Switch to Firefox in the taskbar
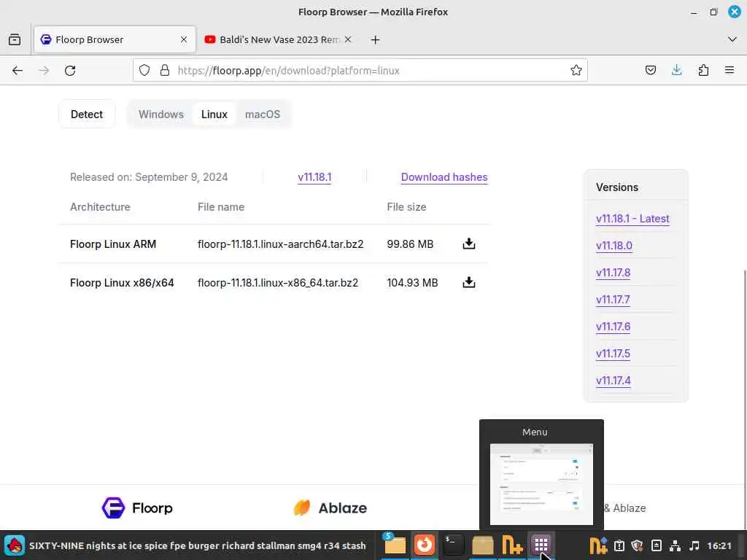This screenshot has height=560, width=747. click(x=424, y=545)
